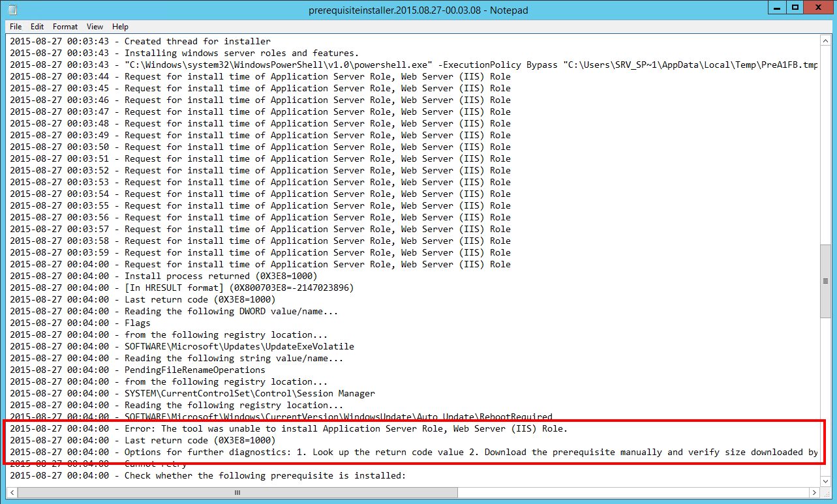Viewport: 837px width, 504px height.
Task: Open the Edit menu
Action: (x=37, y=27)
